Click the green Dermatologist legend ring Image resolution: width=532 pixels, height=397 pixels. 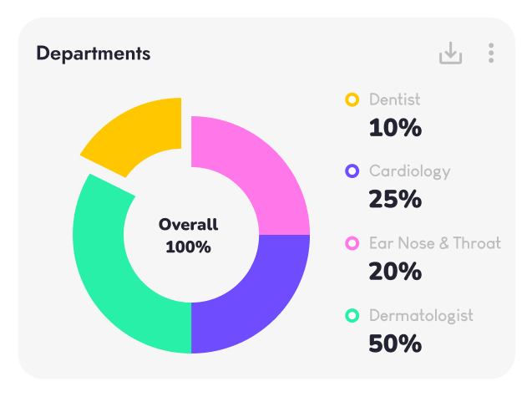(352, 315)
